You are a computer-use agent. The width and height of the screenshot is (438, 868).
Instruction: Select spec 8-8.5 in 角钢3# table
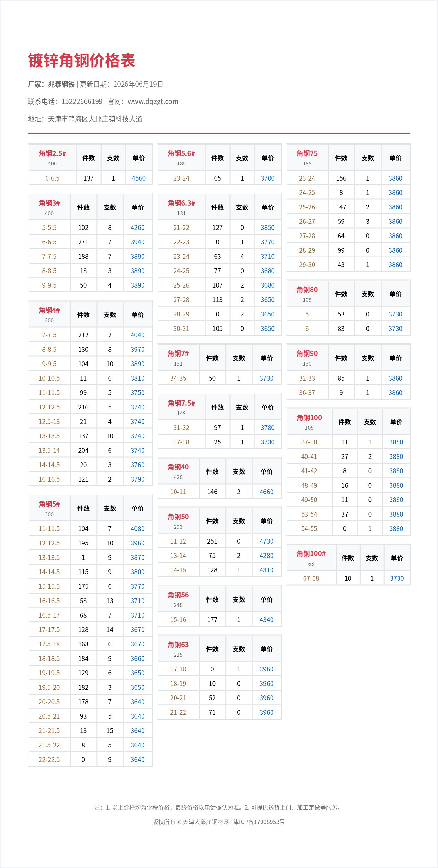[x=49, y=271]
